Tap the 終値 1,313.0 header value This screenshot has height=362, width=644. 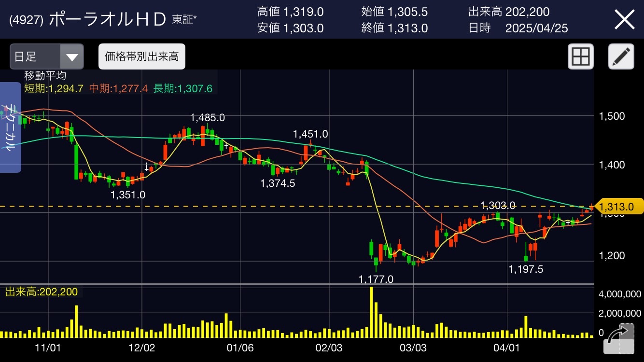pos(394,28)
